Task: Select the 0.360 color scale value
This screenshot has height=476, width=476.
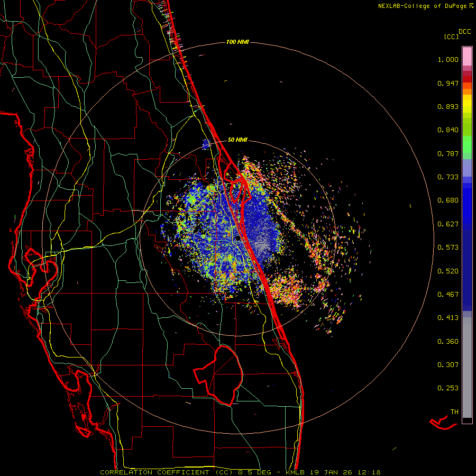Action: (x=448, y=342)
